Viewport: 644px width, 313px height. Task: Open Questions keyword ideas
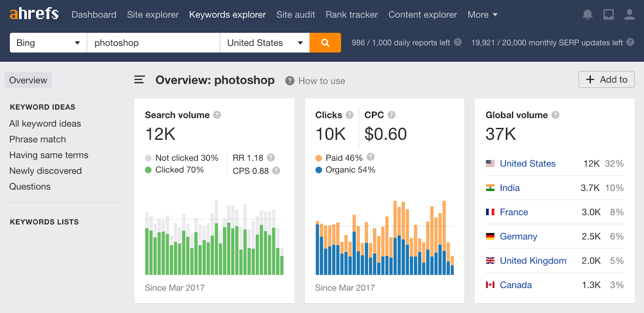(30, 187)
